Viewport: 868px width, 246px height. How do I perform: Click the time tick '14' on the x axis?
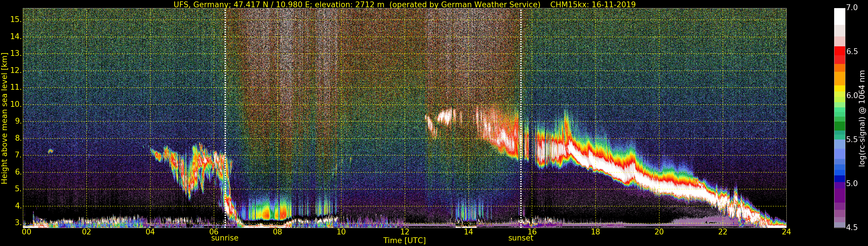[x=468, y=232]
